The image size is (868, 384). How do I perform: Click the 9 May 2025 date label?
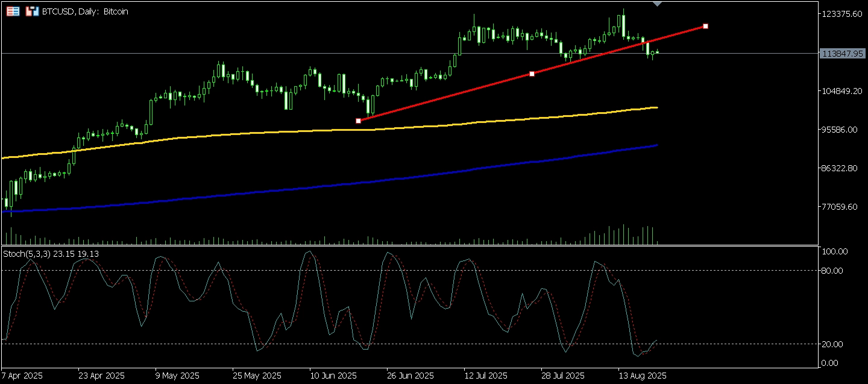(x=177, y=376)
